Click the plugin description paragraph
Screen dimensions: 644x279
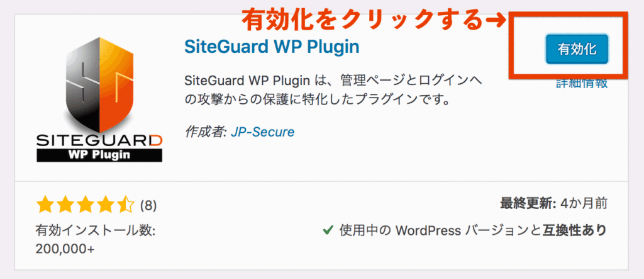(x=333, y=90)
